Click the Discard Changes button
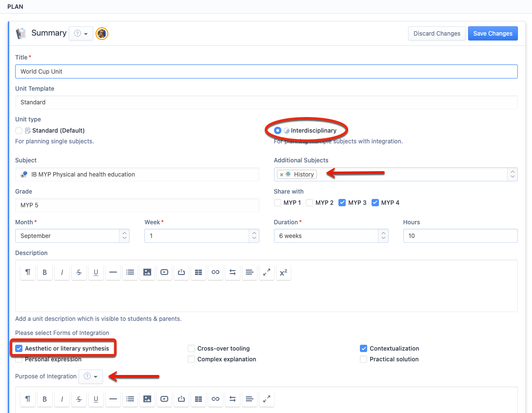The height and width of the screenshot is (413, 532). (x=436, y=34)
